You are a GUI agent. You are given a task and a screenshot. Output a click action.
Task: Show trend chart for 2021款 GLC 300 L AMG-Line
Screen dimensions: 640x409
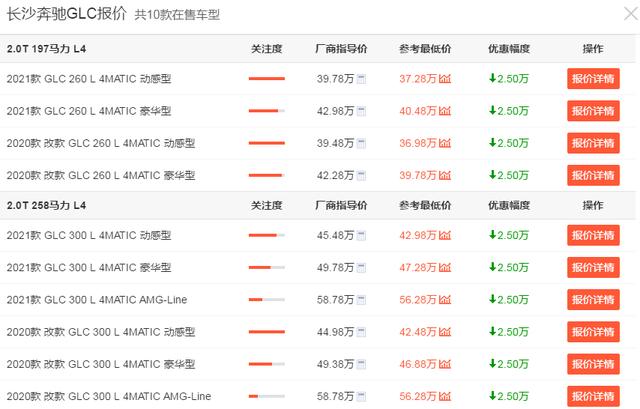point(445,300)
